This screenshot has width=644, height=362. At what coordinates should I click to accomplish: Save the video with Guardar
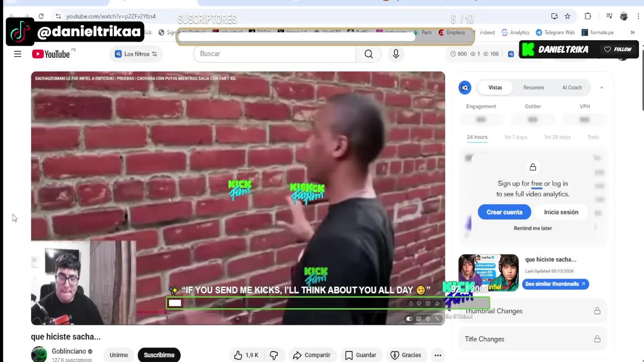click(360, 355)
